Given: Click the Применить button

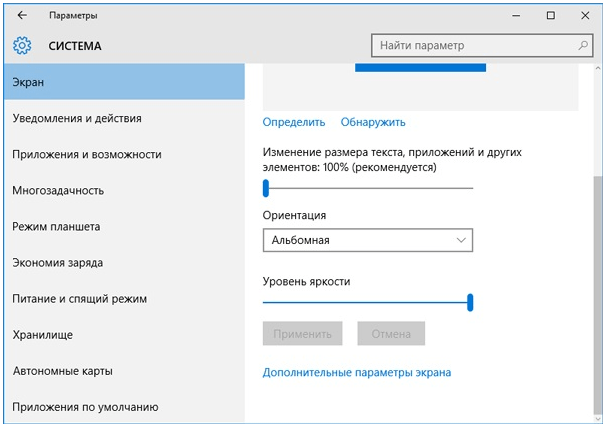Looking at the screenshot, I should click(x=302, y=333).
